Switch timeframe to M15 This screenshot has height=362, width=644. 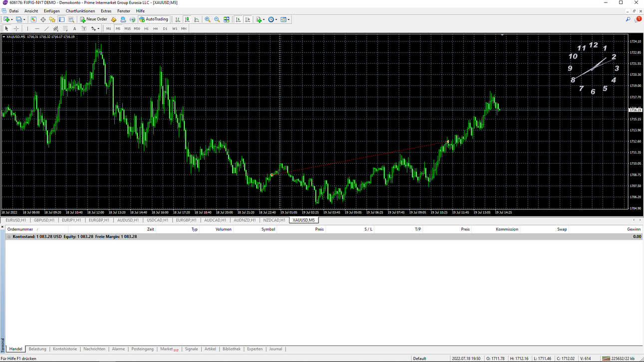pyautogui.click(x=127, y=28)
